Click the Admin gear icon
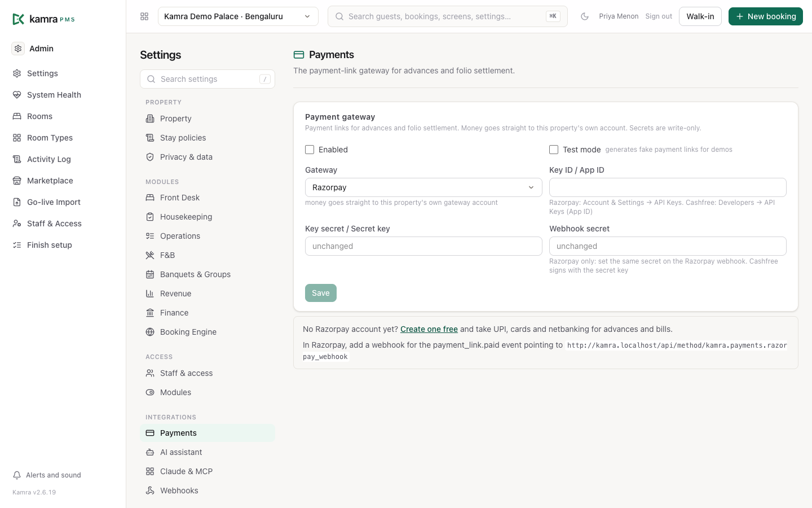812x508 pixels. pyautogui.click(x=18, y=49)
